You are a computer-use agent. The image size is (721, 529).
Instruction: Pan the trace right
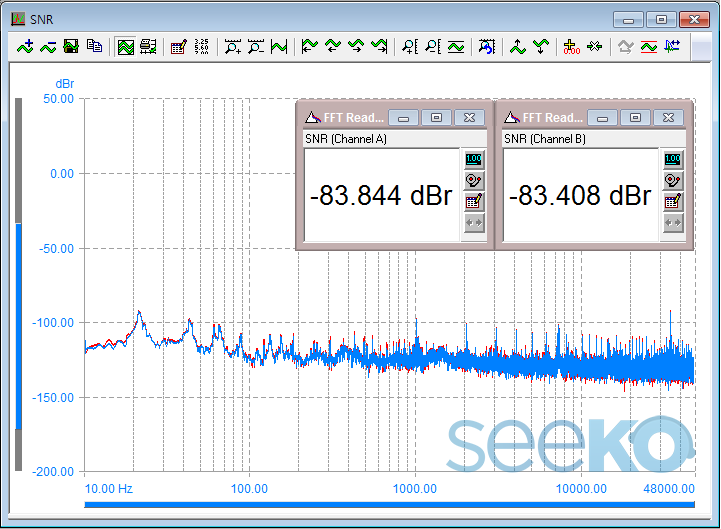pyautogui.click(x=356, y=46)
